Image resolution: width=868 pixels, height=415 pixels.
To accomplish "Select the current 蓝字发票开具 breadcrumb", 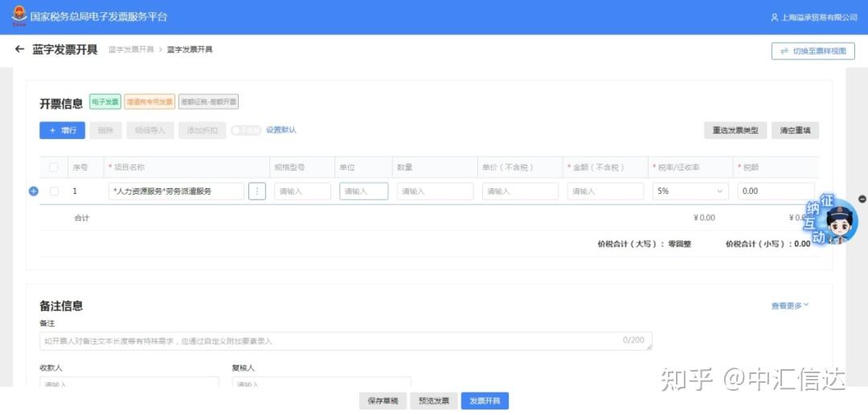I will 190,50.
